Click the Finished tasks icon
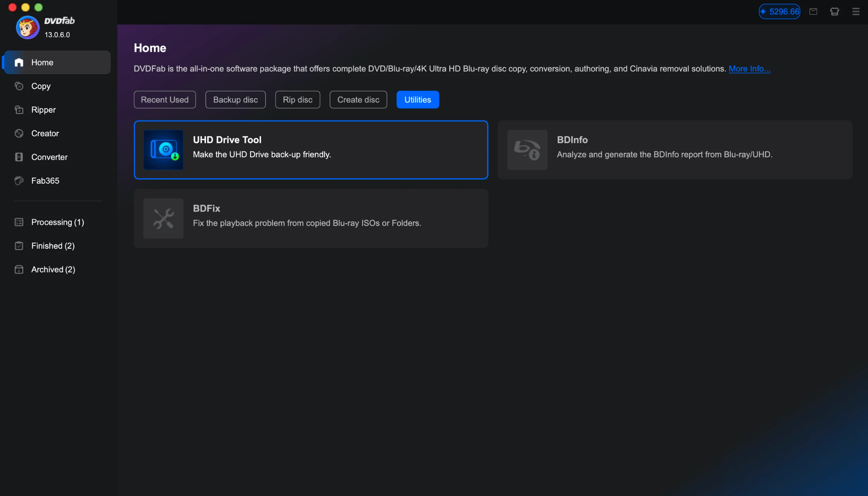The height and width of the screenshot is (496, 868). 19,246
